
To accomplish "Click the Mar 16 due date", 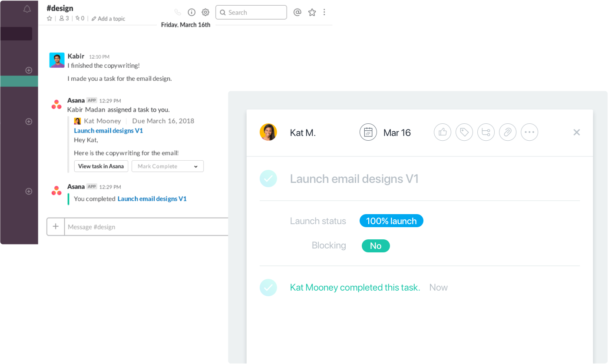I will [x=397, y=133].
